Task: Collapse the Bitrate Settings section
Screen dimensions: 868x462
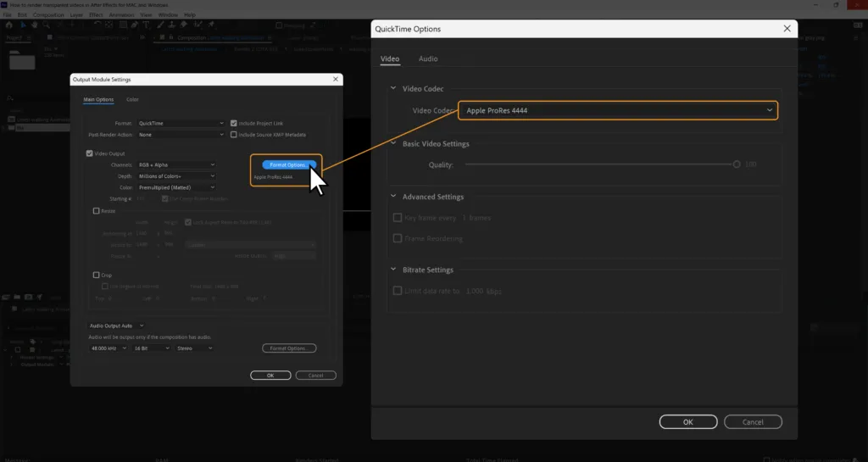Action: [x=393, y=270]
